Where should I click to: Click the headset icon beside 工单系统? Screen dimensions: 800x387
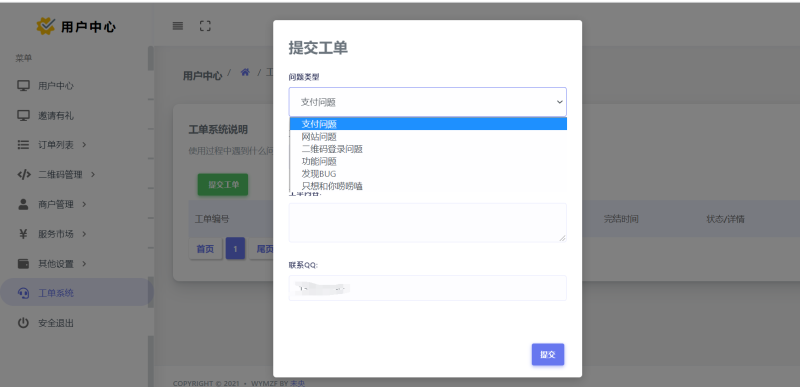(x=23, y=293)
